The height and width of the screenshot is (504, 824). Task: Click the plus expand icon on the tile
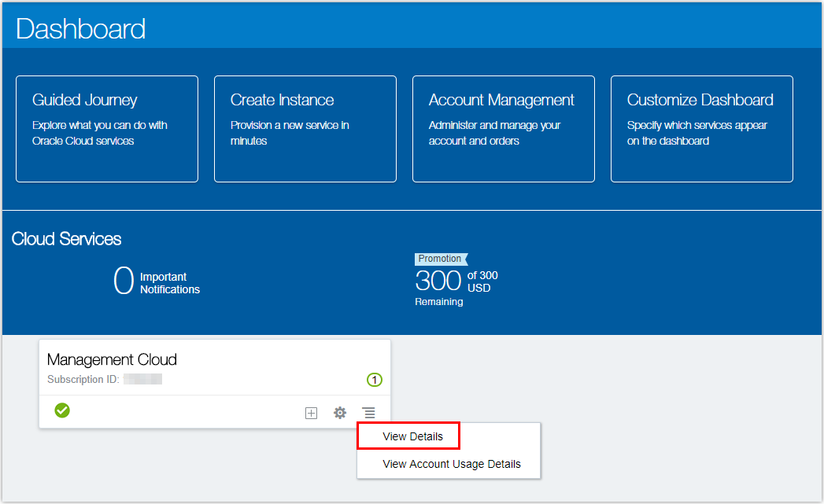311,412
